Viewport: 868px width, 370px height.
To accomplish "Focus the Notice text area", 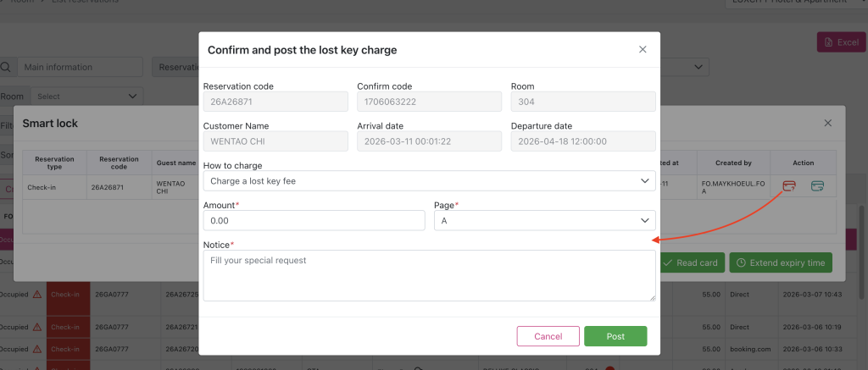I will pyautogui.click(x=429, y=275).
